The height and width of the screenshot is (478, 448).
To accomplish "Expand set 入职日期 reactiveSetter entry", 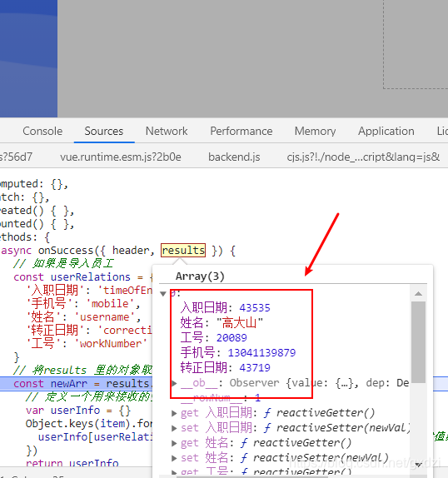I will coord(174,428).
